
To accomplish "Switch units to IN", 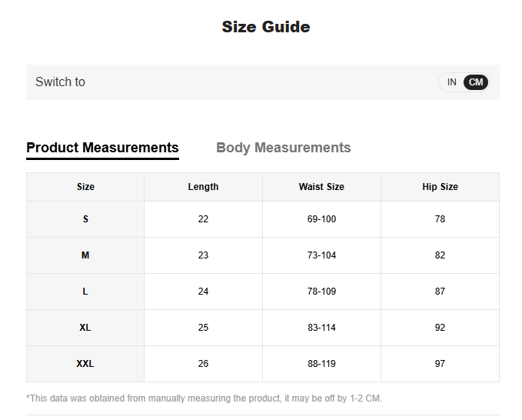I will tap(451, 82).
